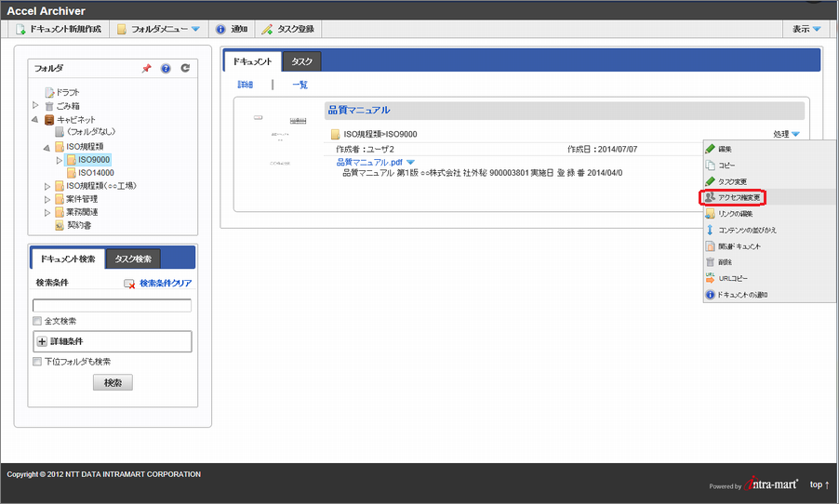Expand the ごみ箱 tree node

pos(36,105)
